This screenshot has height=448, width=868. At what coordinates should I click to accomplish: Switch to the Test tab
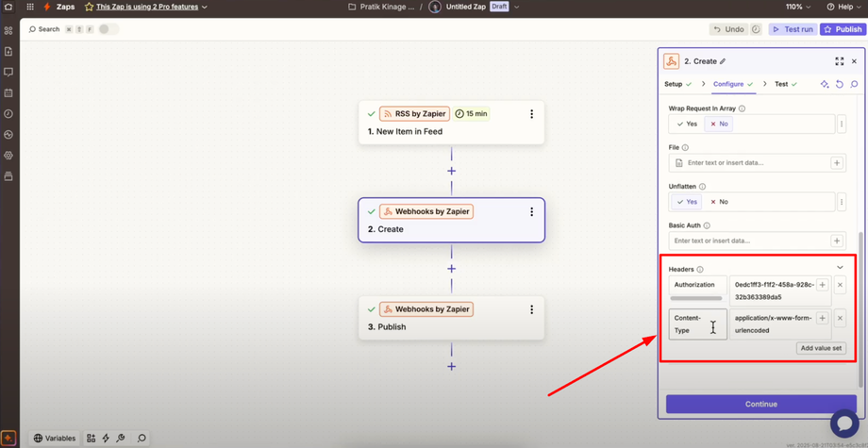786,84
